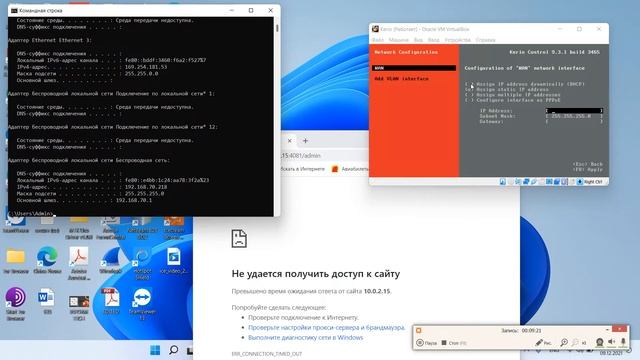Click the subnet mask 255.255.0.0 in console

pos(141,74)
